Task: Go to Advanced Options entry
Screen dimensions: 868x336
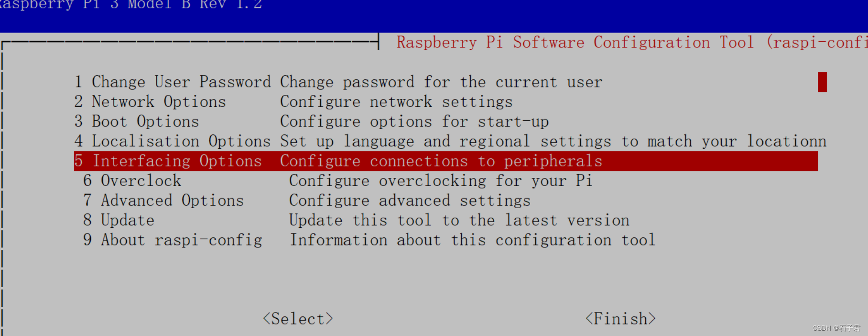Action: (163, 201)
